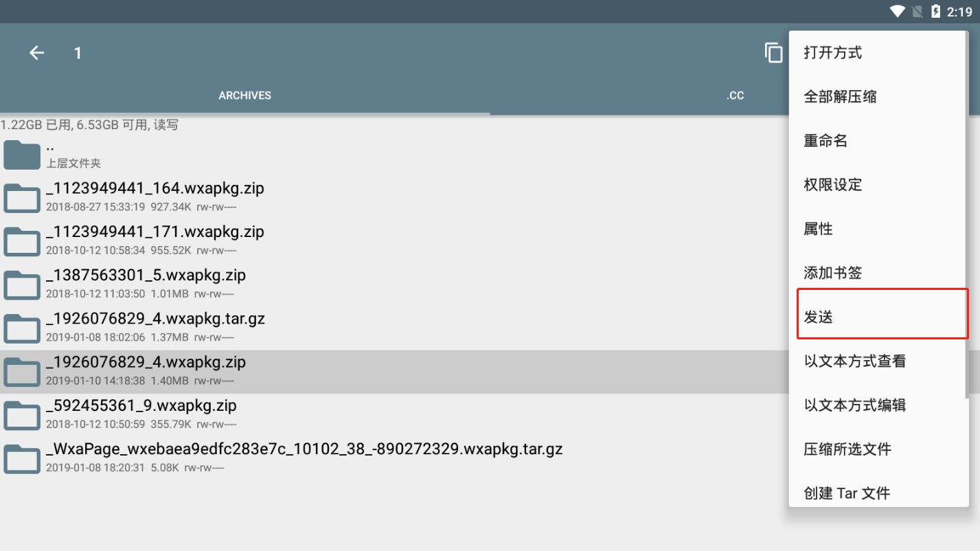
Task: Tap details line dated 2019-01-08 18:20:31
Action: [x=135, y=468]
